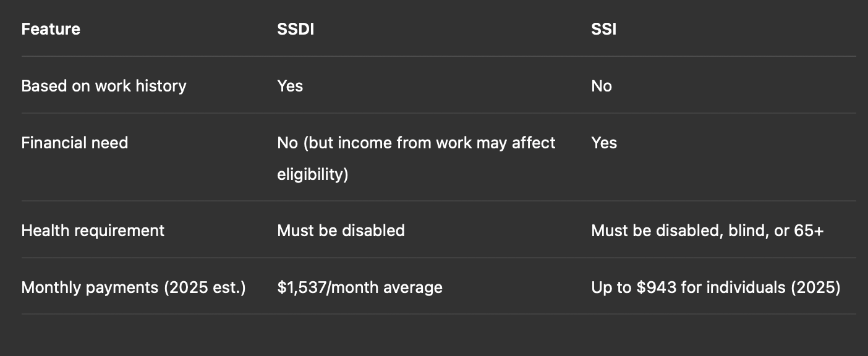Click the SSDI column header
The image size is (868, 356).
[296, 29]
